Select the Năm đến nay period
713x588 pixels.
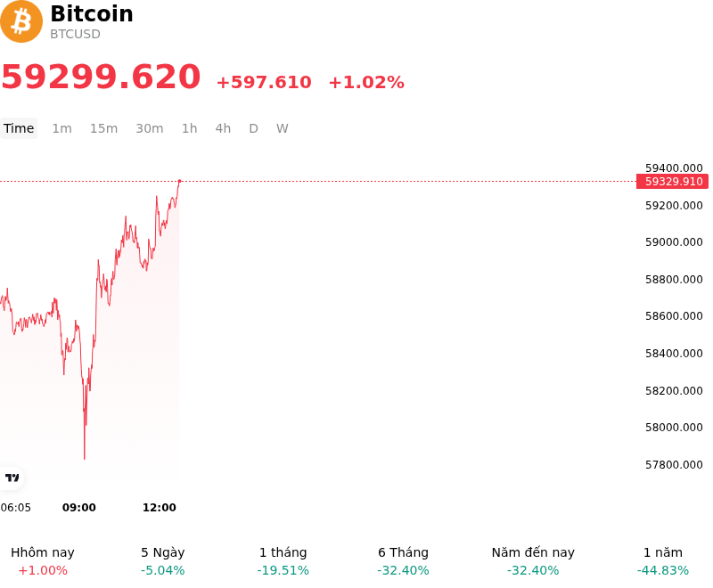click(533, 561)
